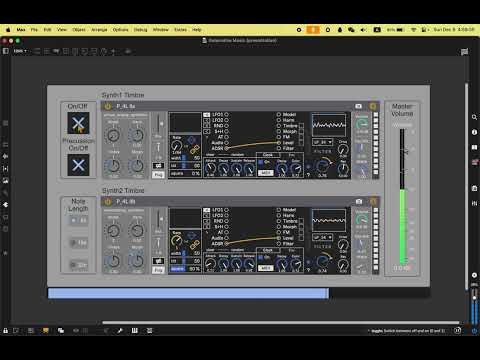This screenshot has width=480, height=360.
Task: Click the audio power icon at bottom right
Action: point(474,331)
